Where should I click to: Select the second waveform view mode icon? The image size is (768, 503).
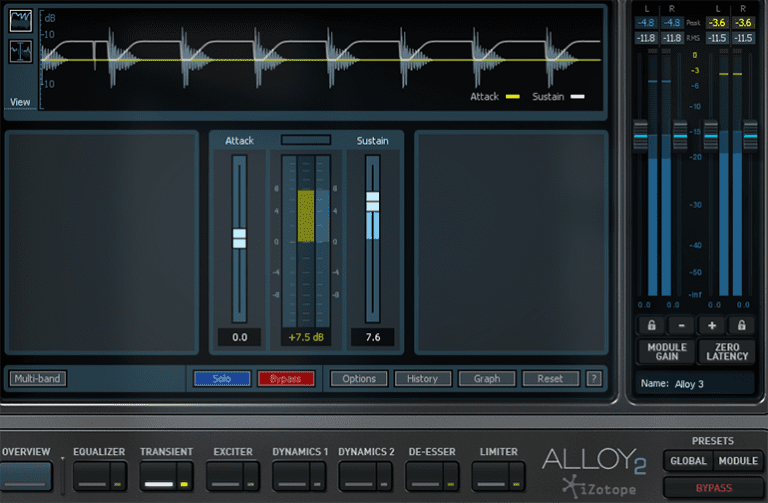tap(21, 51)
